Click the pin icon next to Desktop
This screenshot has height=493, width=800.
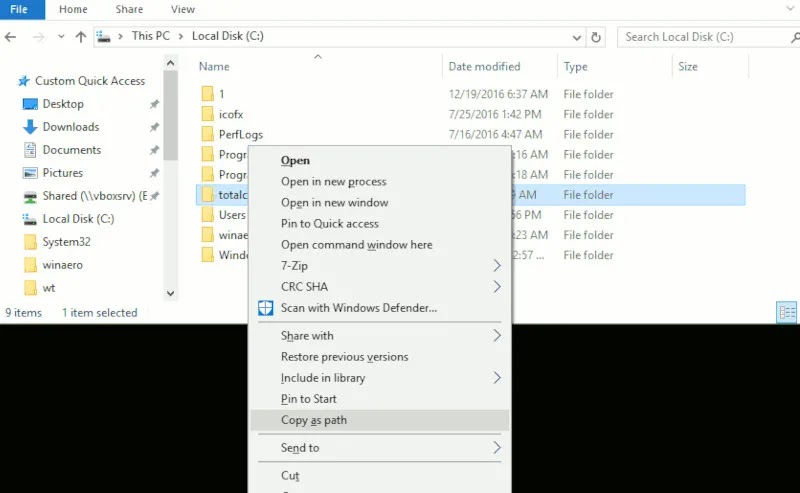(154, 104)
